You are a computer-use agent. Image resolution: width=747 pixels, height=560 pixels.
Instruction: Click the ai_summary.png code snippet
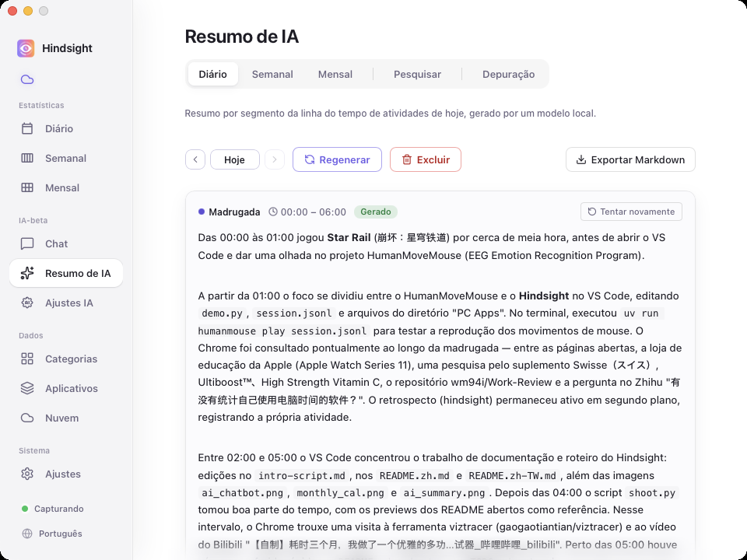pos(444,493)
